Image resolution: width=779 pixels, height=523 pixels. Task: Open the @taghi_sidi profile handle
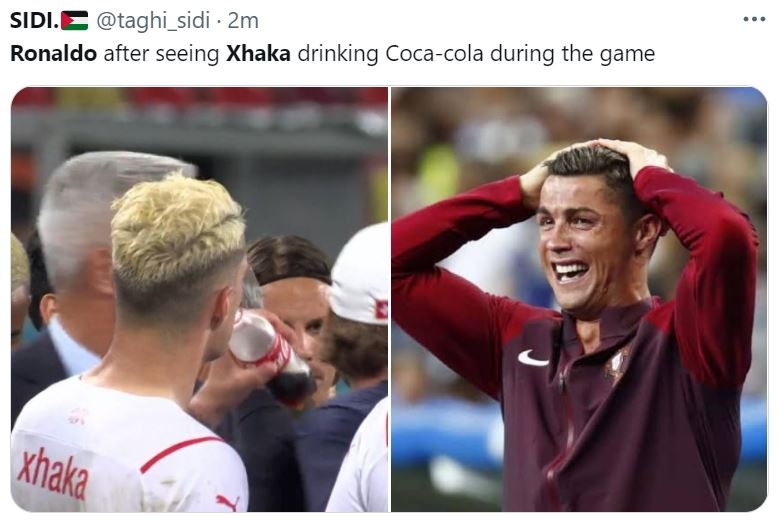pyautogui.click(x=154, y=20)
